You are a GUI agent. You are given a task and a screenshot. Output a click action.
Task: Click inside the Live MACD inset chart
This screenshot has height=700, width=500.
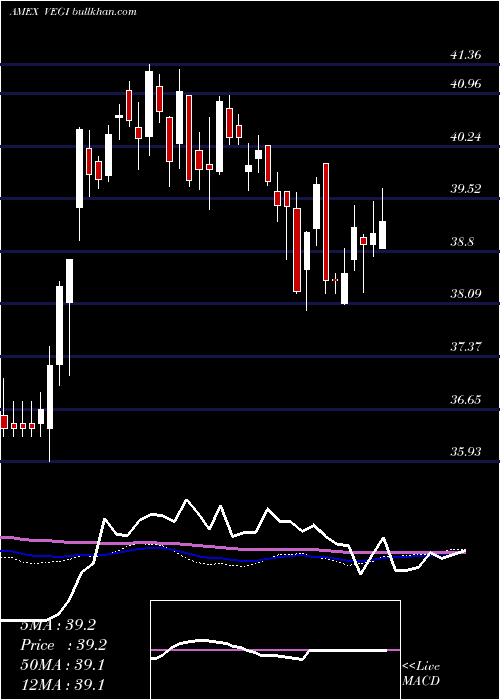pos(275,650)
